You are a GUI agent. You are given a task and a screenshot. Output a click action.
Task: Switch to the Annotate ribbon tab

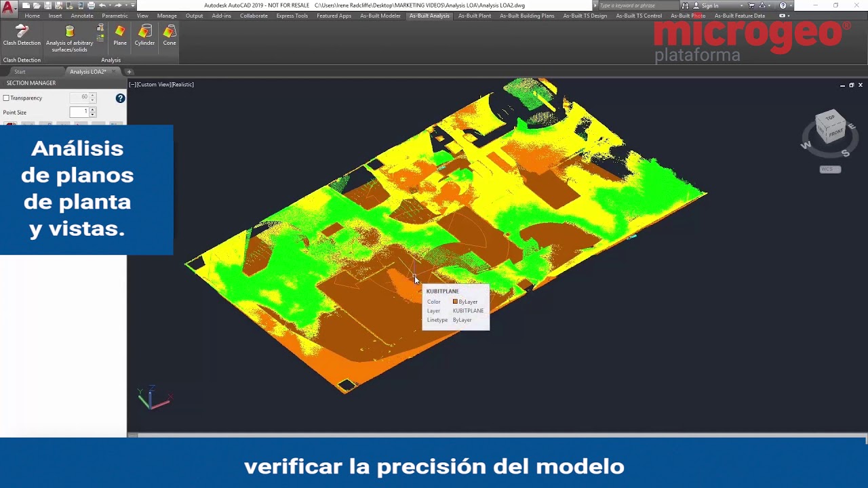pyautogui.click(x=82, y=16)
